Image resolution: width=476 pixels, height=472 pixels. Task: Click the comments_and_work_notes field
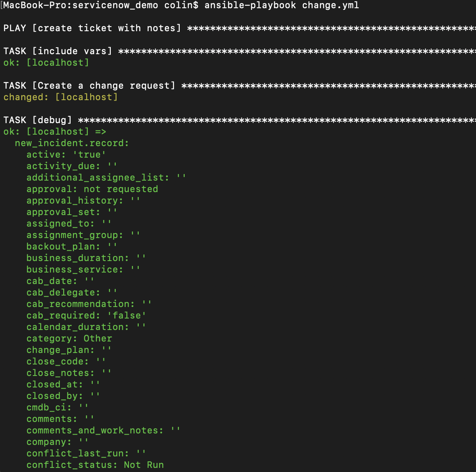[x=95, y=431]
